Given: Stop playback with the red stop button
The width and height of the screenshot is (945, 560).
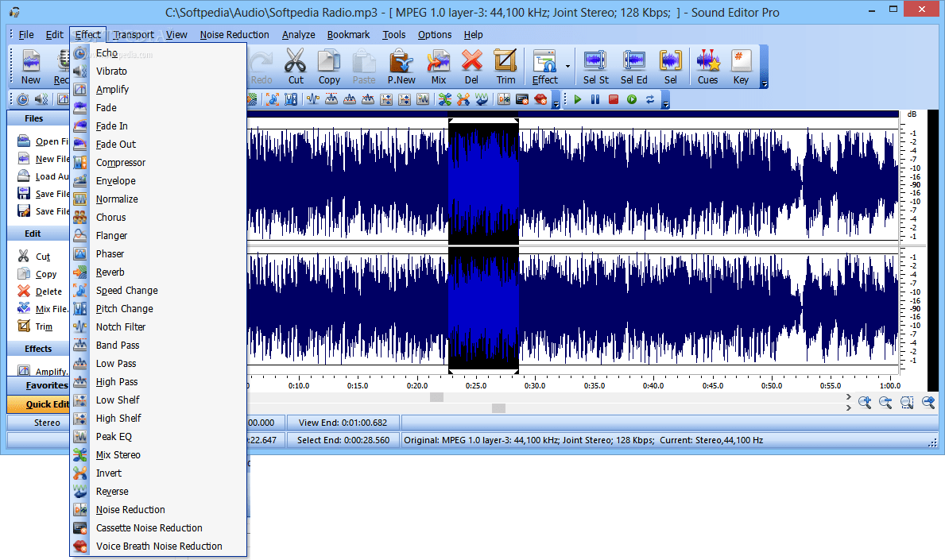Looking at the screenshot, I should coord(614,99).
